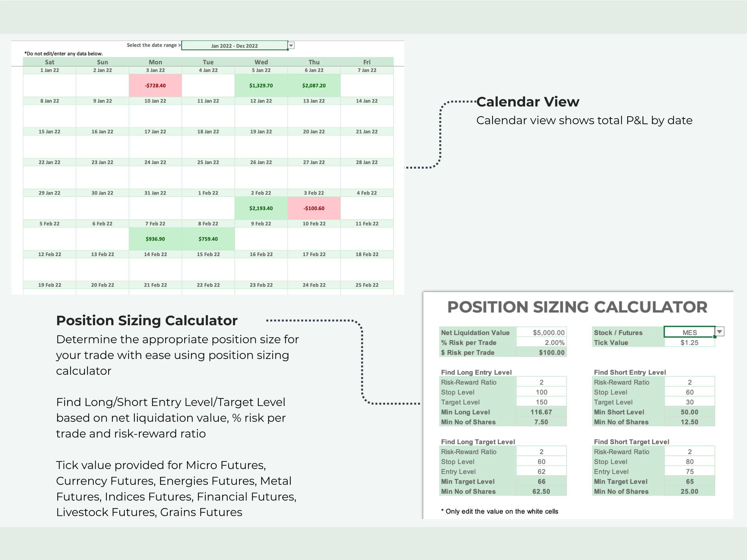Select the $2,087.20 profit cell on 6 Jan
The image size is (747, 560).
click(x=314, y=86)
